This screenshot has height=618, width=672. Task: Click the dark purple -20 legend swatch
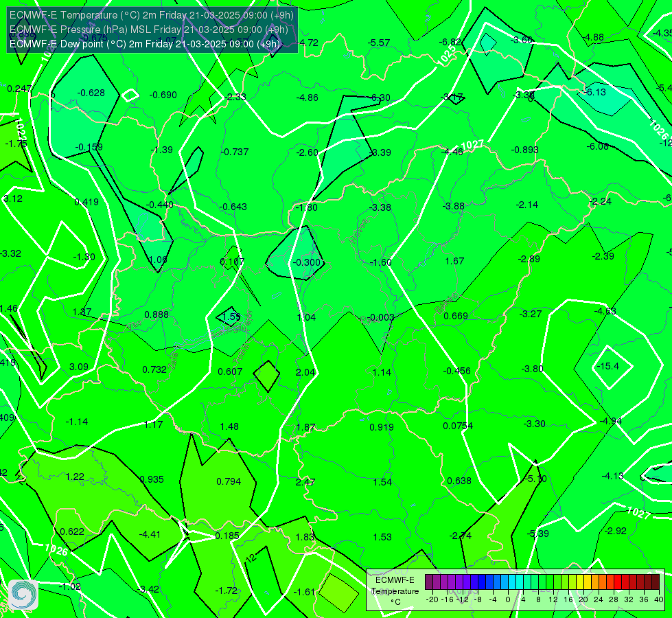point(428,582)
